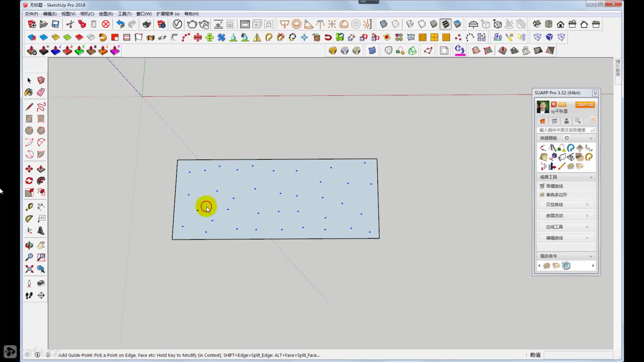This screenshot has width=644, height=362.
Task: Choose the Zoom magnifier tool
Action: (x=29, y=257)
